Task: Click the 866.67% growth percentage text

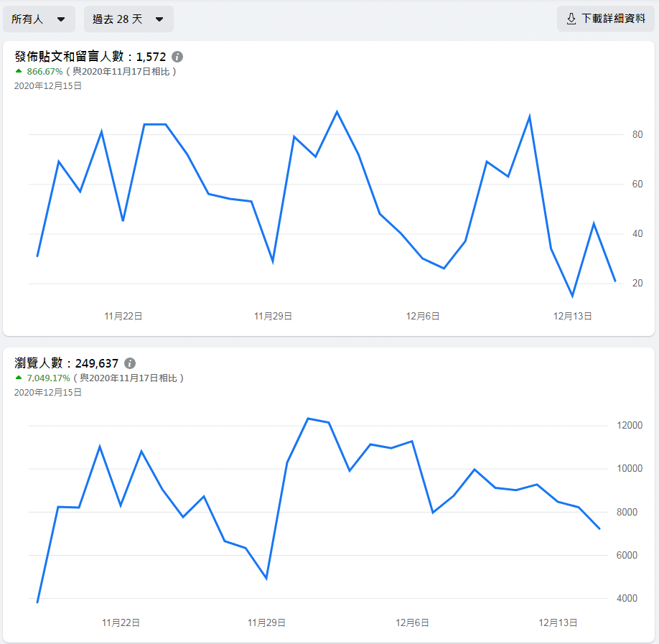Action: 45,72
